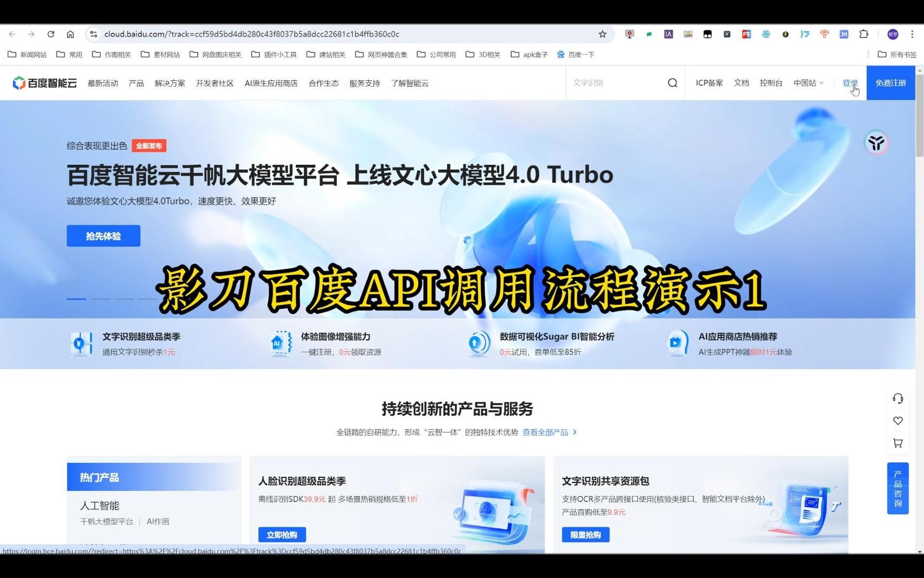Screen dimensions: 924x578
Task: Click the 抢先体验 banner button
Action: tap(103, 236)
